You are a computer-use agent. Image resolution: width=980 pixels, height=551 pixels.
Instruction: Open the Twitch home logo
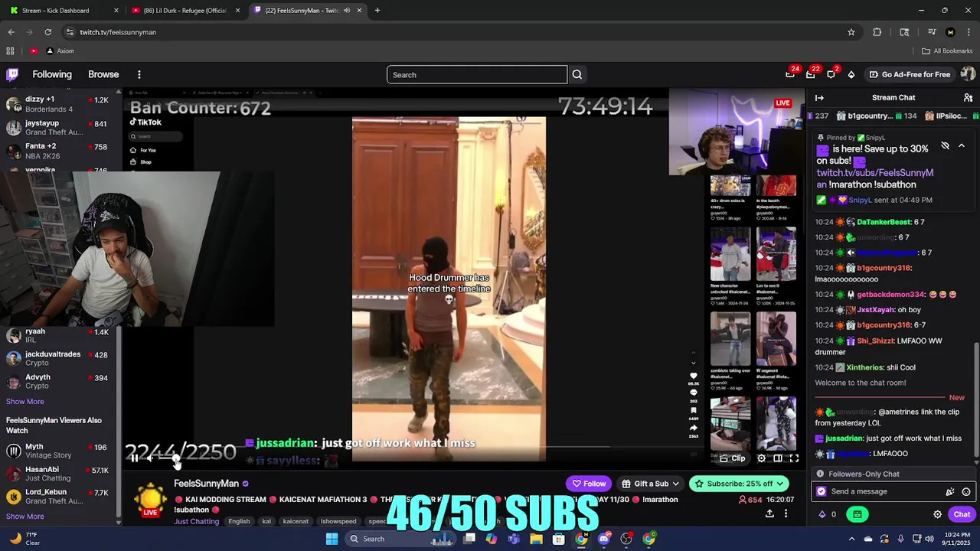tap(12, 74)
